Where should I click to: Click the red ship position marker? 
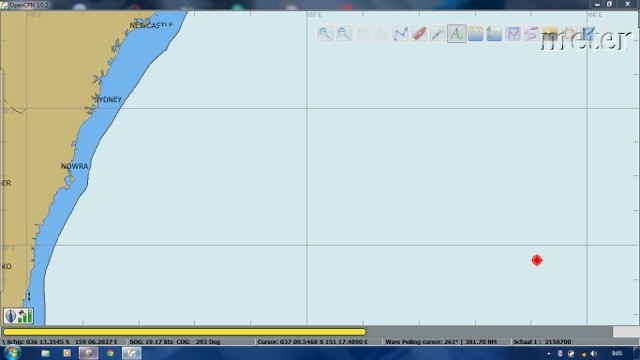(x=537, y=260)
